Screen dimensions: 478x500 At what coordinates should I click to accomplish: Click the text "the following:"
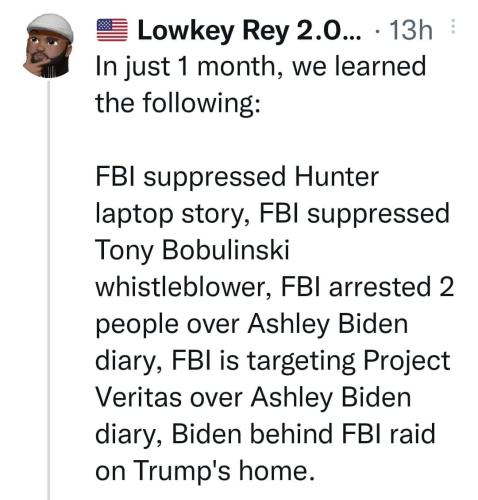178,103
